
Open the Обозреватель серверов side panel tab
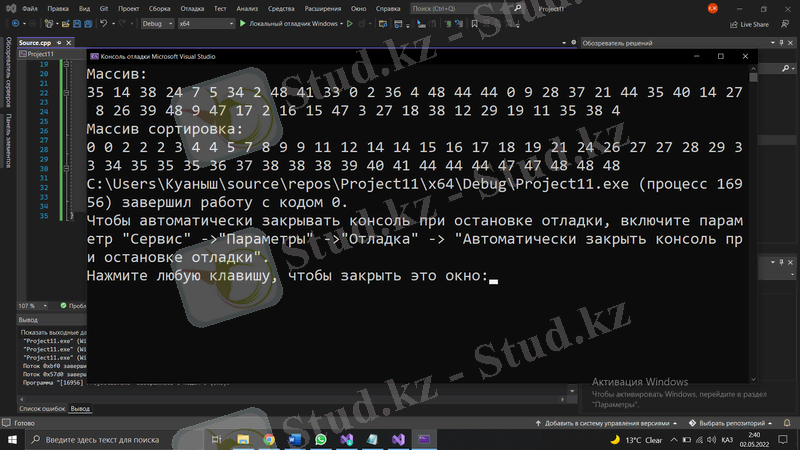pyautogui.click(x=8, y=72)
